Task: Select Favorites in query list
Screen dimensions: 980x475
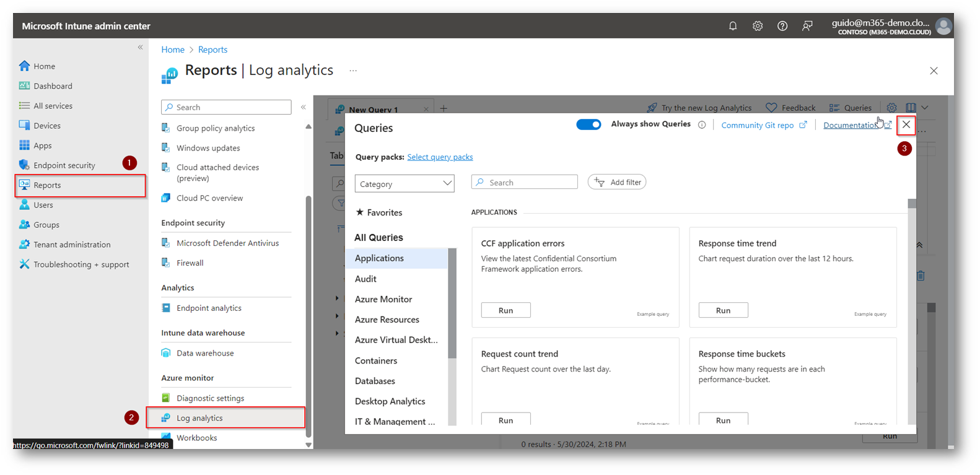Action: 378,212
